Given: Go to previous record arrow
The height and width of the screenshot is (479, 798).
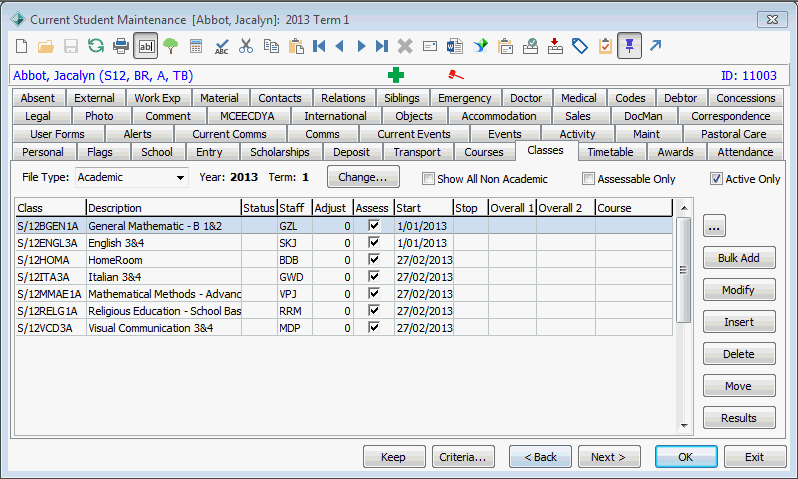Looking at the screenshot, I should (x=340, y=46).
